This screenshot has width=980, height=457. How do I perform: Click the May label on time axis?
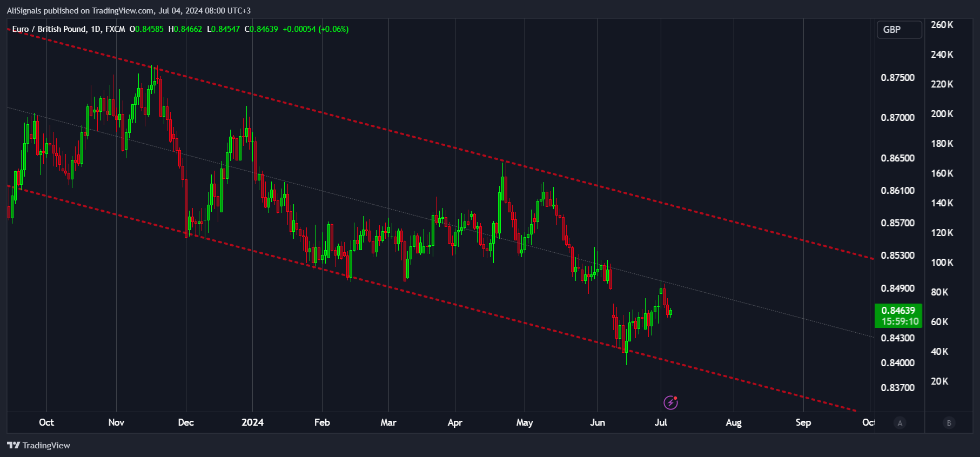[525, 422]
